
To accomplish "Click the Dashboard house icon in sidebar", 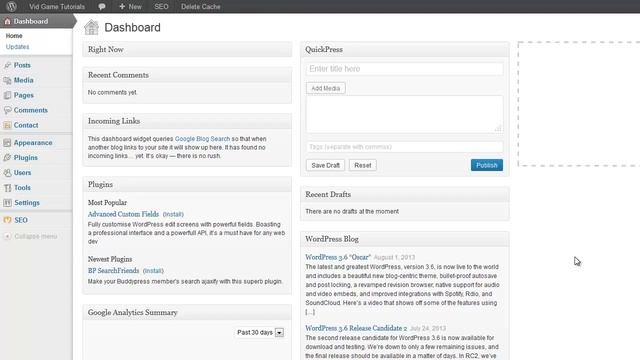I will [x=7, y=21].
